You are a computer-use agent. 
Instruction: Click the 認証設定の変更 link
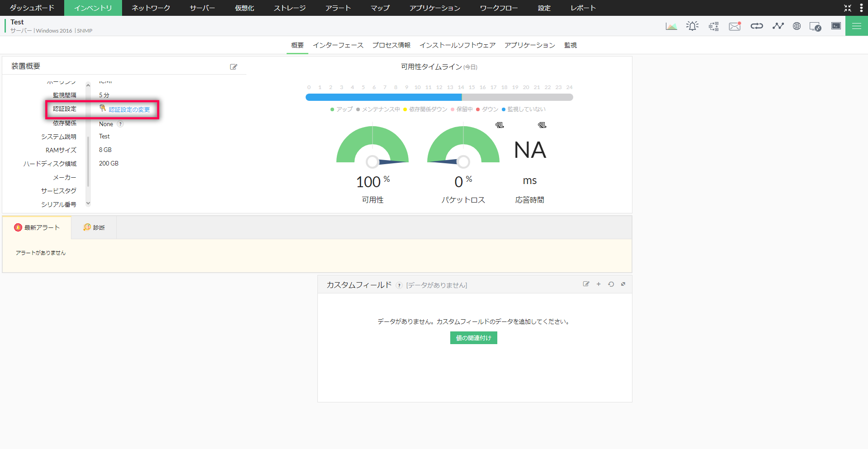click(129, 109)
